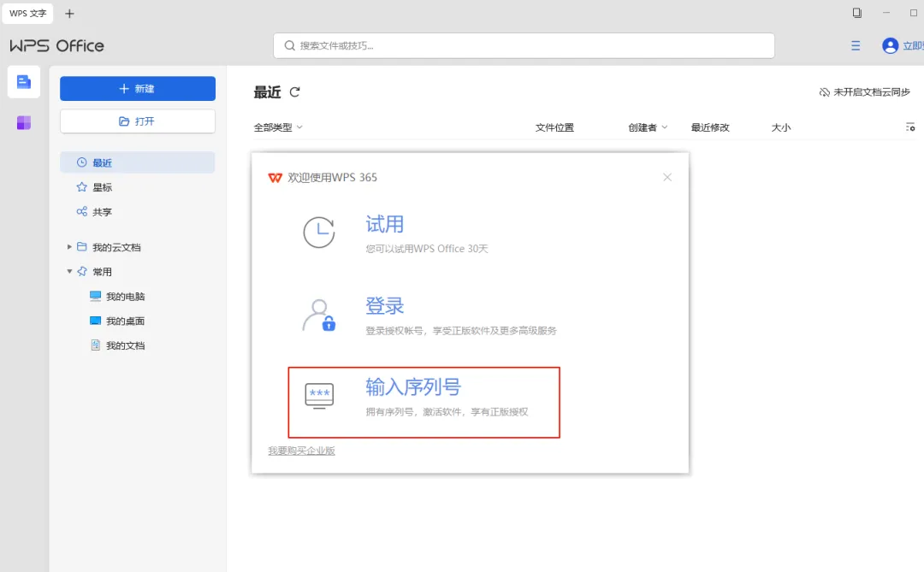This screenshot has height=572, width=924.
Task: Open the 创建者 dropdown
Action: 648,127
